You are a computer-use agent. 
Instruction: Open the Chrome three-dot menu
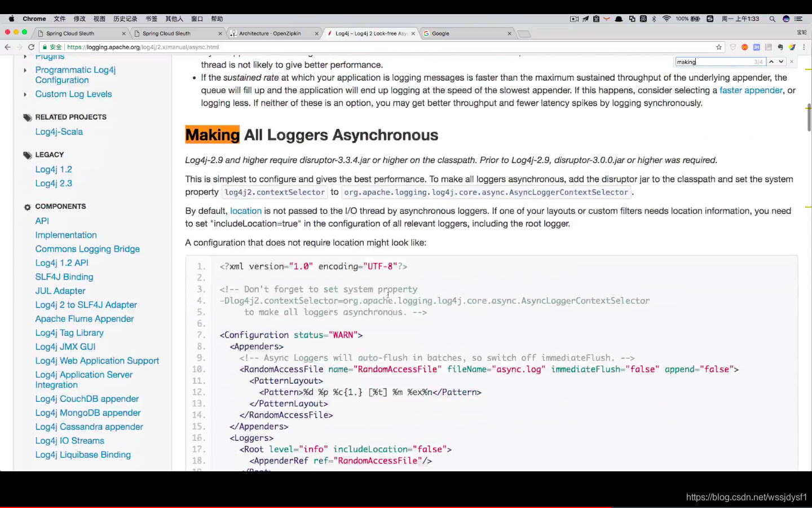(x=804, y=47)
